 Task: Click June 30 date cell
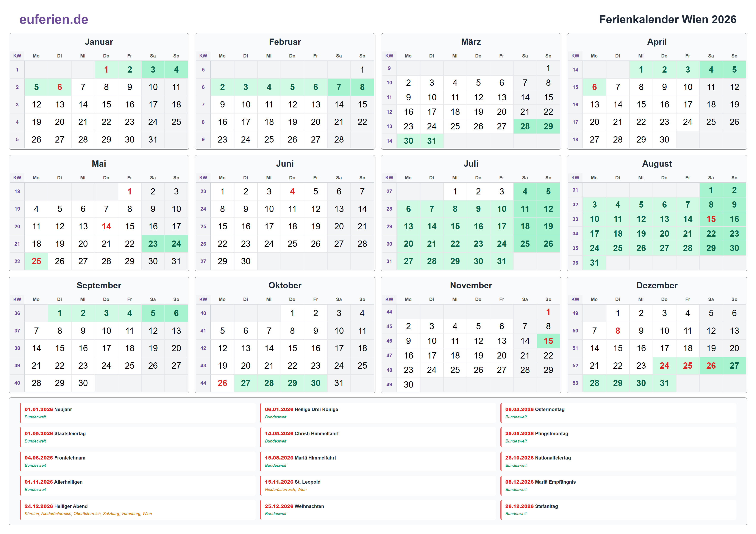pos(246,261)
